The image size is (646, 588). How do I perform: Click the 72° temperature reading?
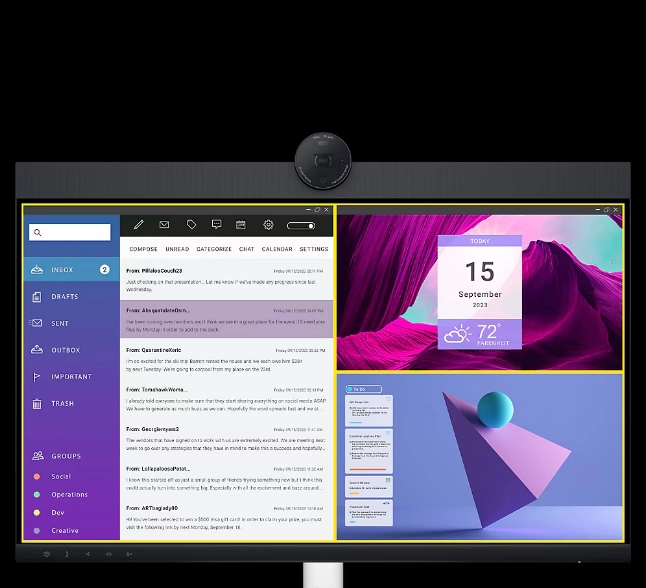tap(489, 331)
